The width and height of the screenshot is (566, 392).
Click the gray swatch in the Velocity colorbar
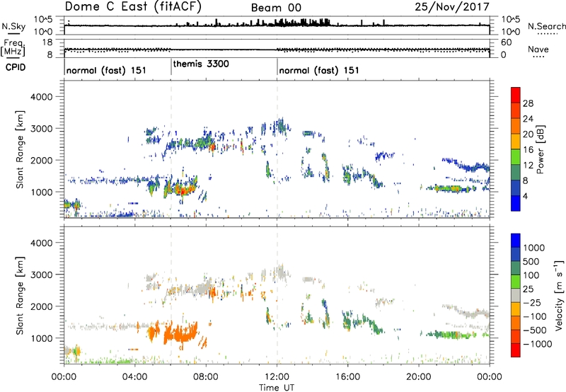coord(516,295)
